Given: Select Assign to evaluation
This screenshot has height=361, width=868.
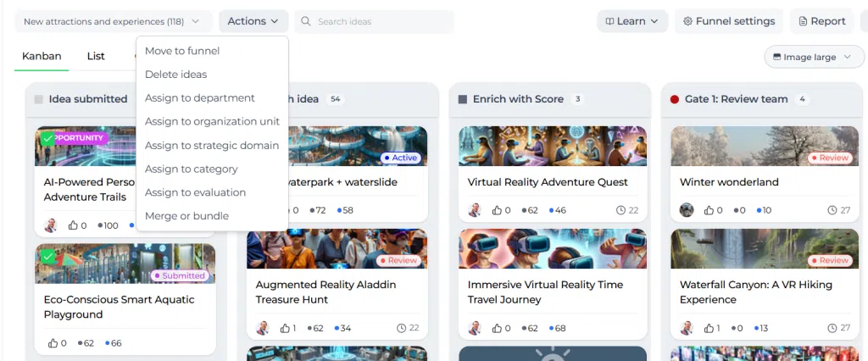Looking at the screenshot, I should [x=196, y=192].
